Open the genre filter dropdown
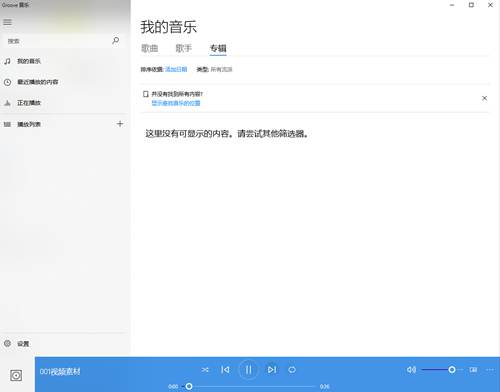500x392 pixels. click(x=221, y=69)
